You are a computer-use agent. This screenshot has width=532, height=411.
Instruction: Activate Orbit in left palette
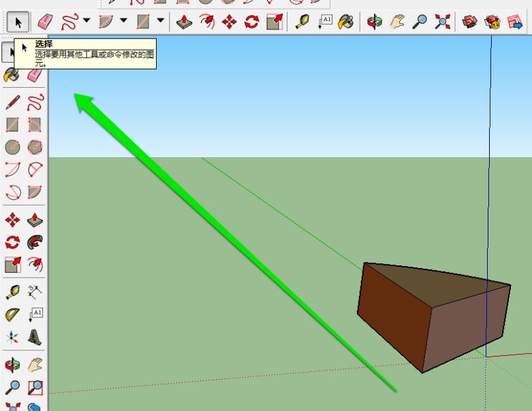(x=12, y=365)
